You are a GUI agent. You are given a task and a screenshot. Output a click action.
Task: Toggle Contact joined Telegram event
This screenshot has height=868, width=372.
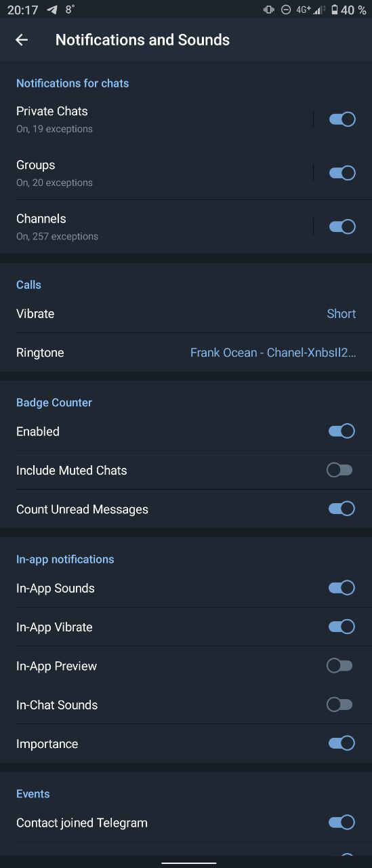[x=342, y=823]
